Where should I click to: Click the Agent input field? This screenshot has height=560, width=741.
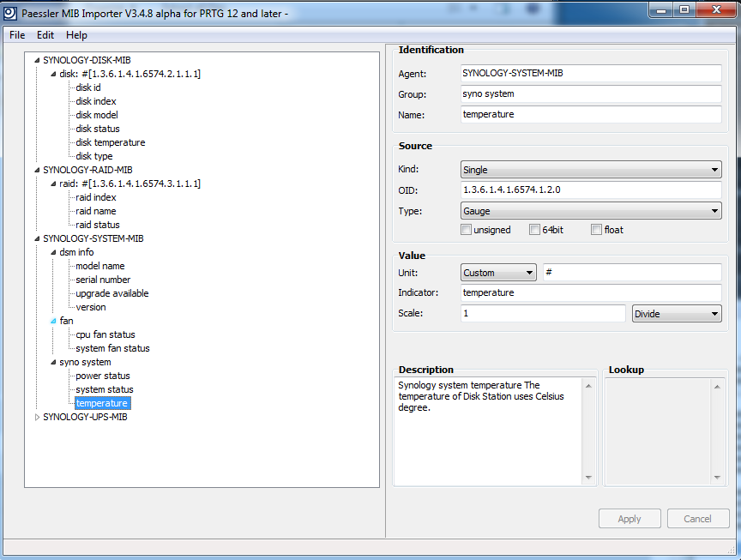[x=591, y=73]
